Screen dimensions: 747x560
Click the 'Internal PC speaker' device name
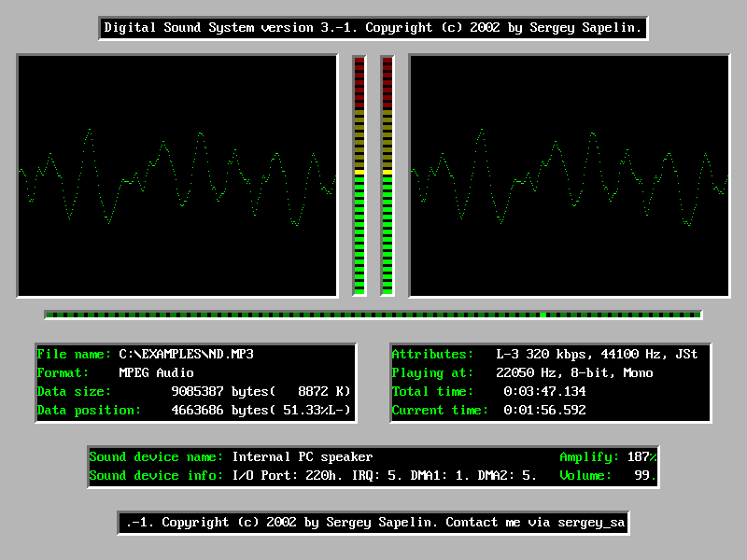[303, 456]
